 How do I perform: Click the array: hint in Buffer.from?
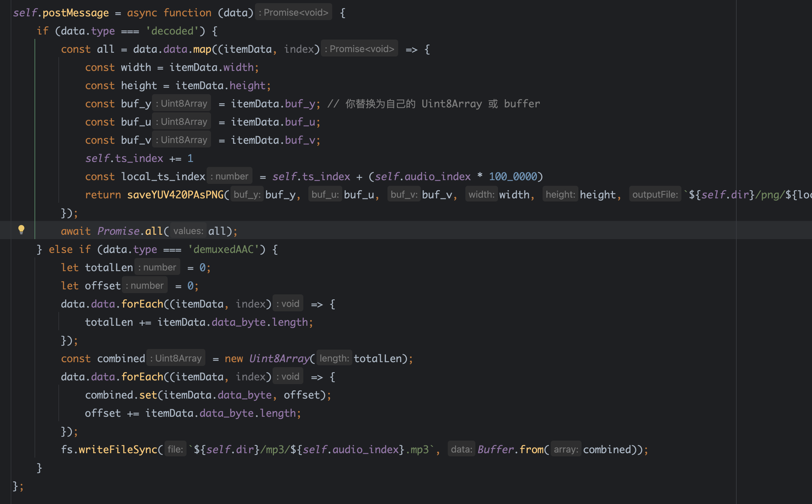[x=566, y=449]
